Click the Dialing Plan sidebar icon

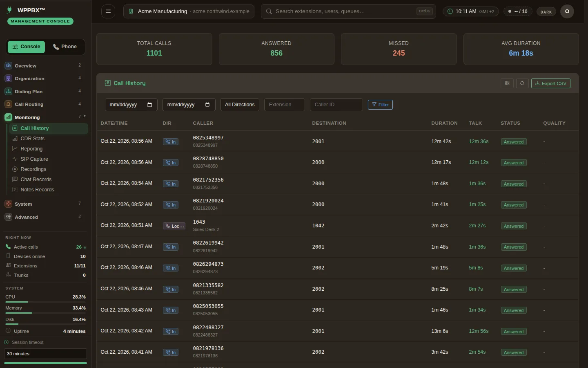pyautogui.click(x=8, y=92)
